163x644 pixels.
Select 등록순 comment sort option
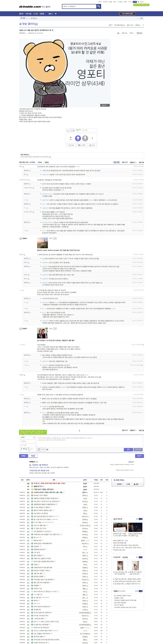click(x=33, y=162)
